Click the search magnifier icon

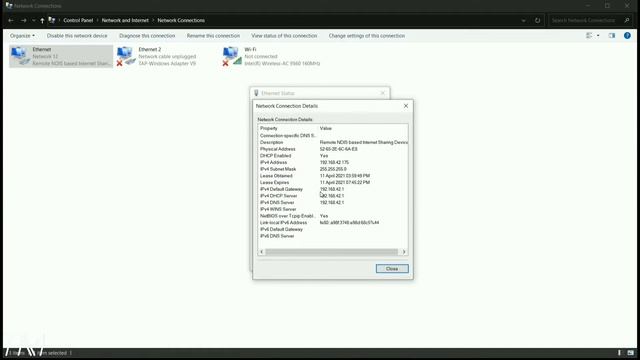click(x=627, y=20)
